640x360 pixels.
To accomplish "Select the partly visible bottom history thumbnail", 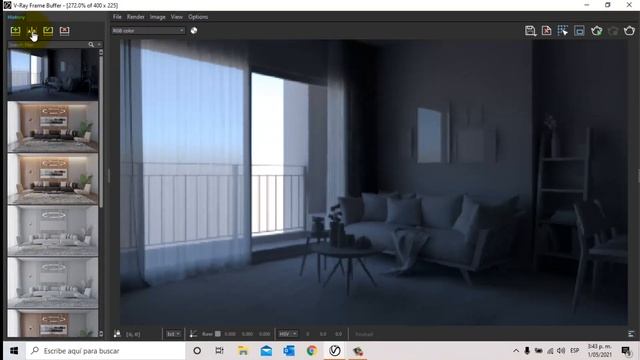I will click(x=53, y=323).
